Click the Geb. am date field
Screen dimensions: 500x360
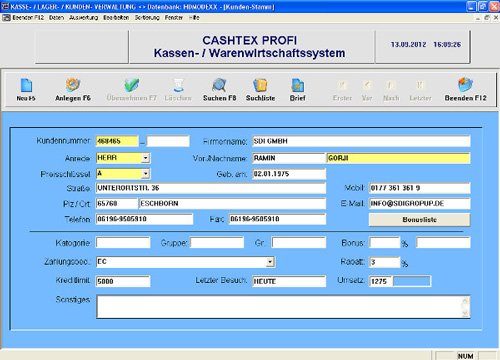point(289,174)
